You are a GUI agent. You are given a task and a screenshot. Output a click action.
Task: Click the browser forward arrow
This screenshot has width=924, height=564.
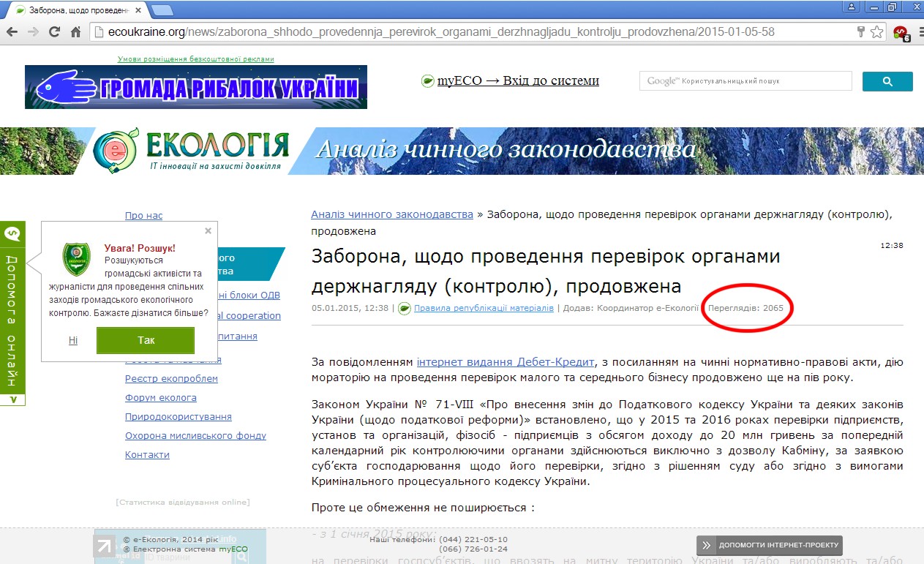click(x=33, y=32)
